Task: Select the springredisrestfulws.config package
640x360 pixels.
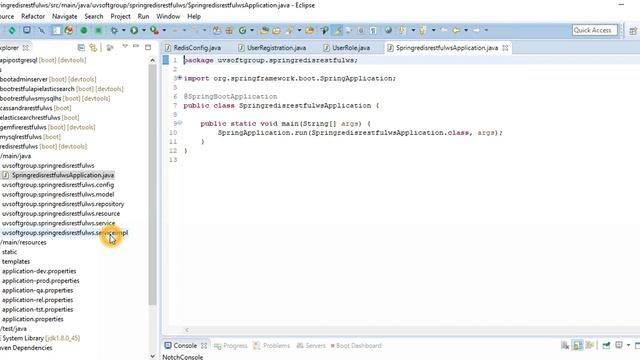Action: click(58, 185)
